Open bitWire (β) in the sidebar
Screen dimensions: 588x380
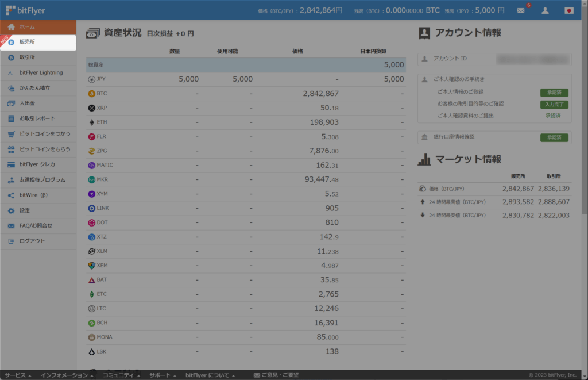(x=38, y=195)
